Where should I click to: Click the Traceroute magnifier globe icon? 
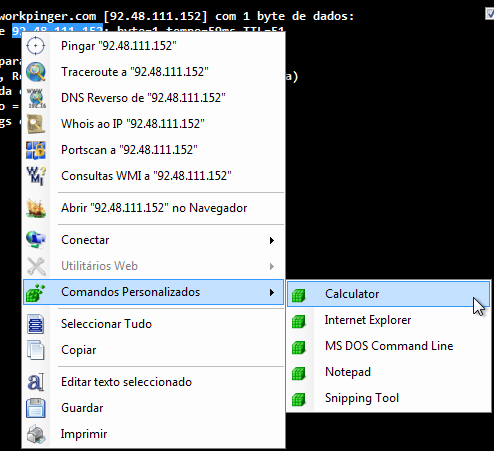pyautogui.click(x=36, y=72)
